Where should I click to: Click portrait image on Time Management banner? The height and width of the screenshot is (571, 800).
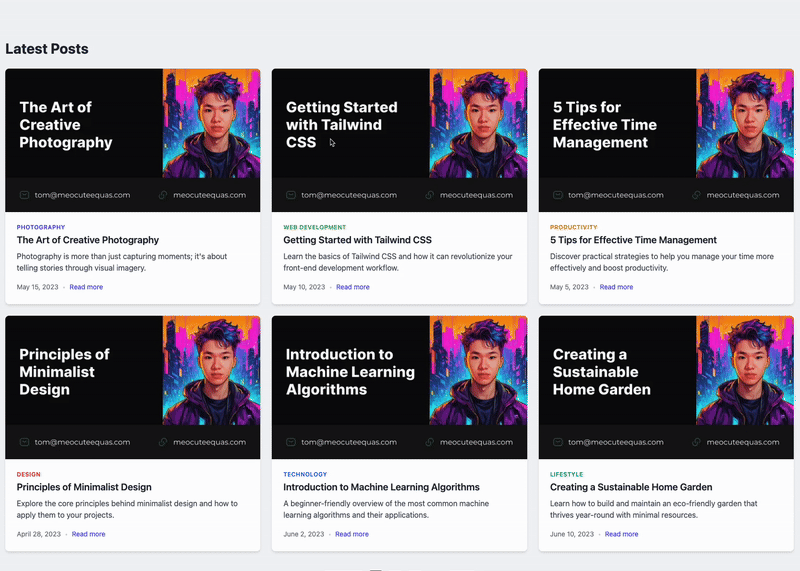click(x=745, y=123)
